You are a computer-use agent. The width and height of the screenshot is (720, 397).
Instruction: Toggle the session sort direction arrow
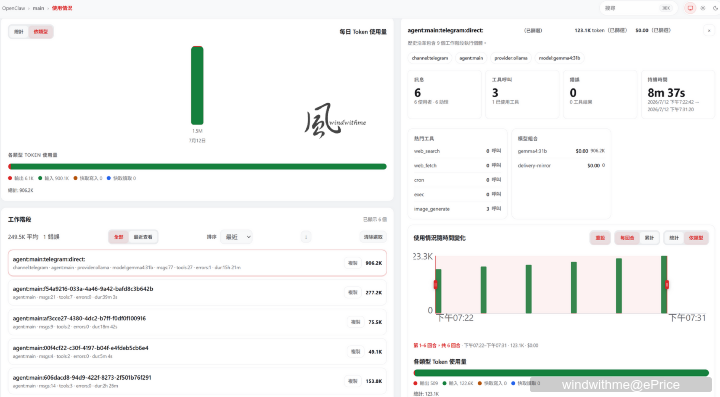[x=306, y=237]
